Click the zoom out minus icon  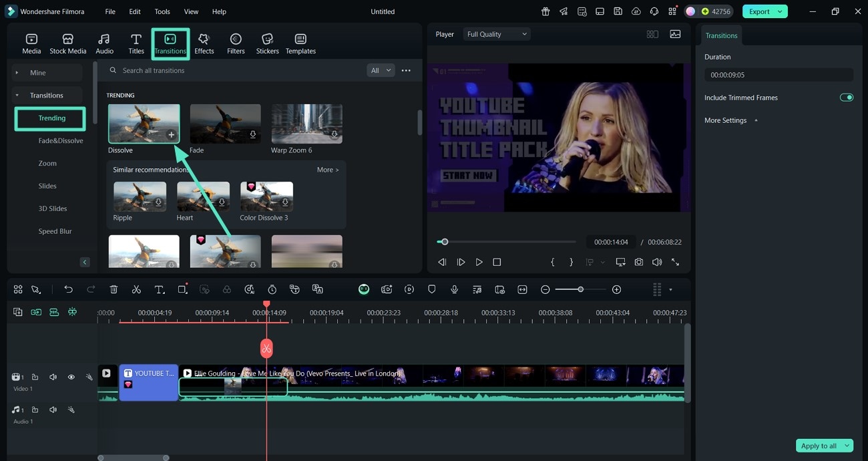click(546, 289)
